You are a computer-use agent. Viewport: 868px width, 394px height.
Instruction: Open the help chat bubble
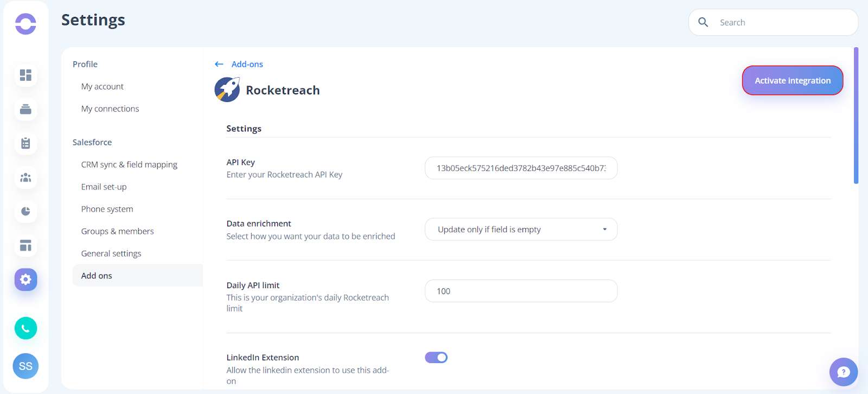click(844, 372)
